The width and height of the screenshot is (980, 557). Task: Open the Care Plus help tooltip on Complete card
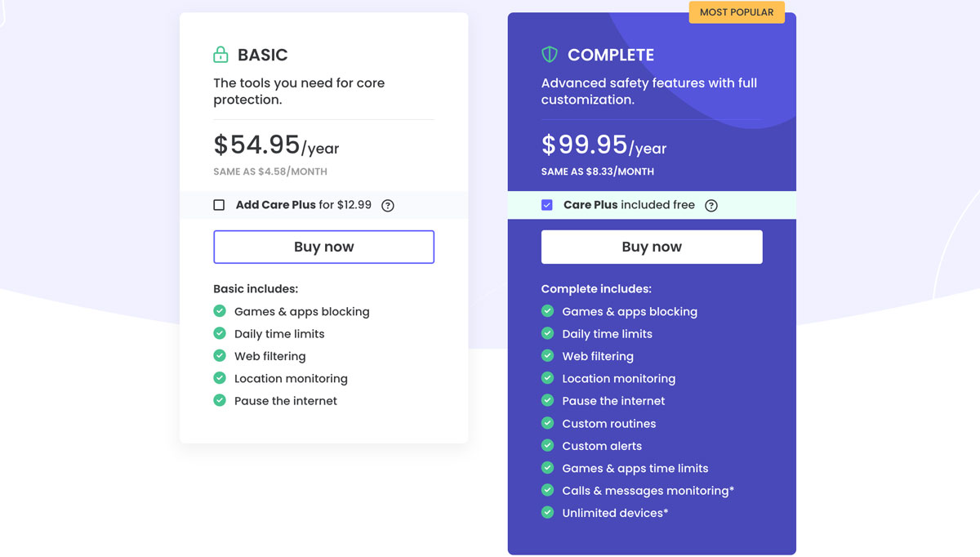point(710,205)
